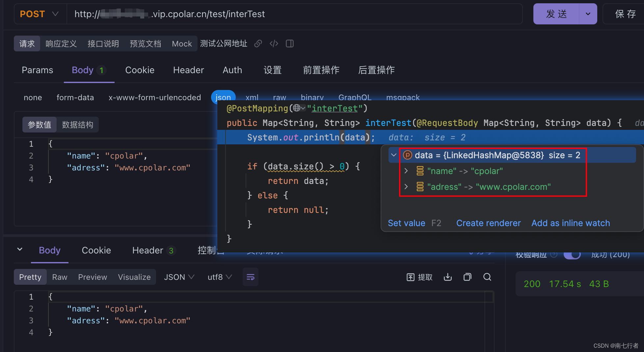644x352 pixels.
Task: Open the 后置操作 tab
Action: [376, 70]
